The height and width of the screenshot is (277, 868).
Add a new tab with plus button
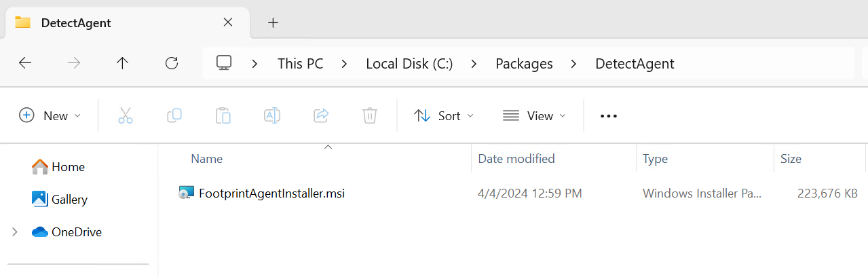tap(273, 22)
